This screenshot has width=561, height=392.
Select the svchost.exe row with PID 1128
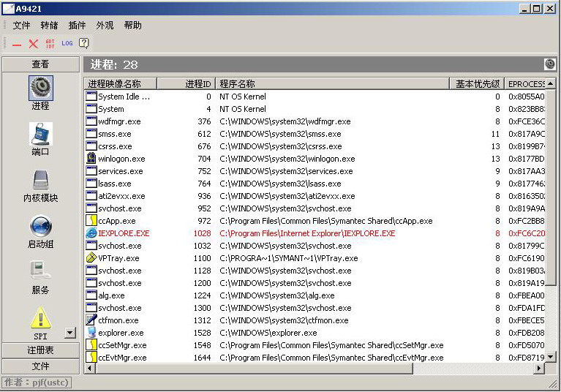tap(315, 271)
